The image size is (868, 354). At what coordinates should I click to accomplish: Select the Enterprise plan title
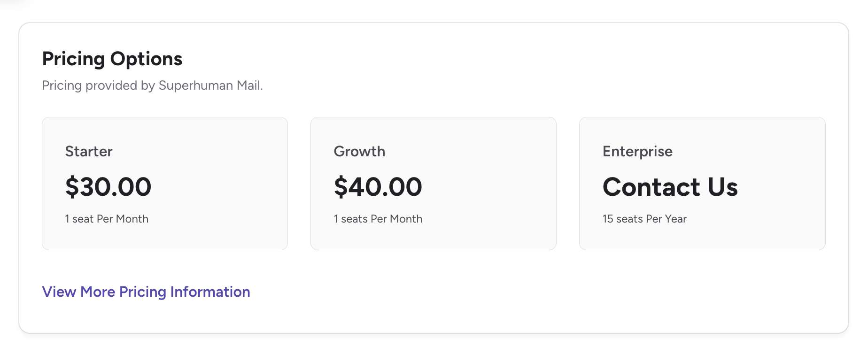pyautogui.click(x=637, y=151)
